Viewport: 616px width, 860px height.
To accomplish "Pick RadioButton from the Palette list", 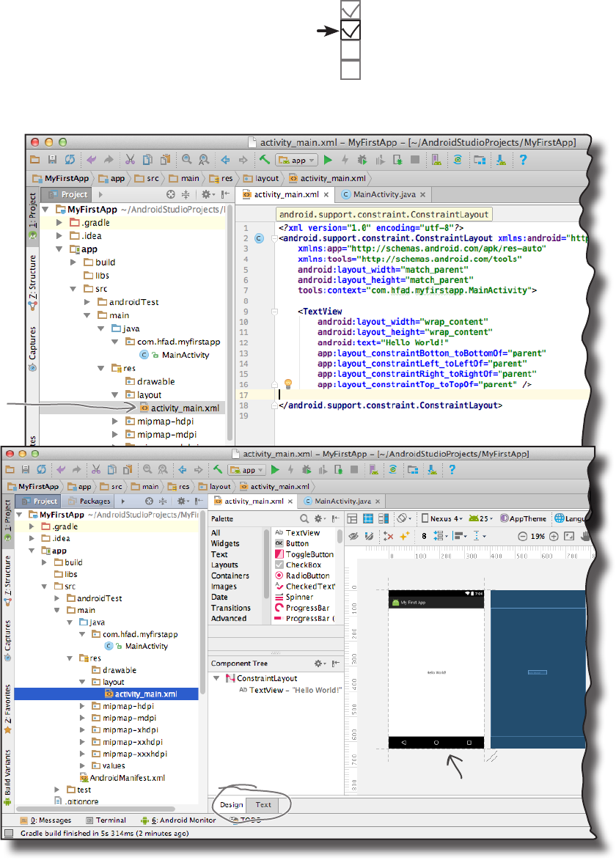I will tap(303, 576).
